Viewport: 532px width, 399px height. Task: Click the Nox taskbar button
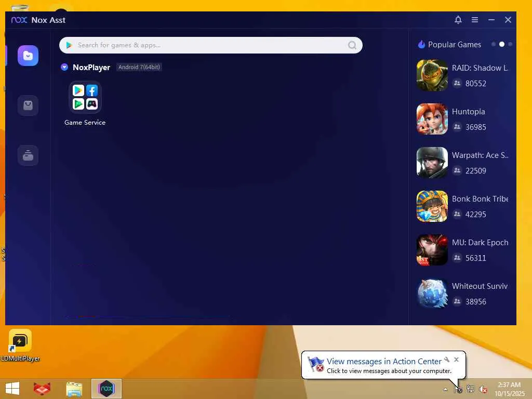(106, 389)
